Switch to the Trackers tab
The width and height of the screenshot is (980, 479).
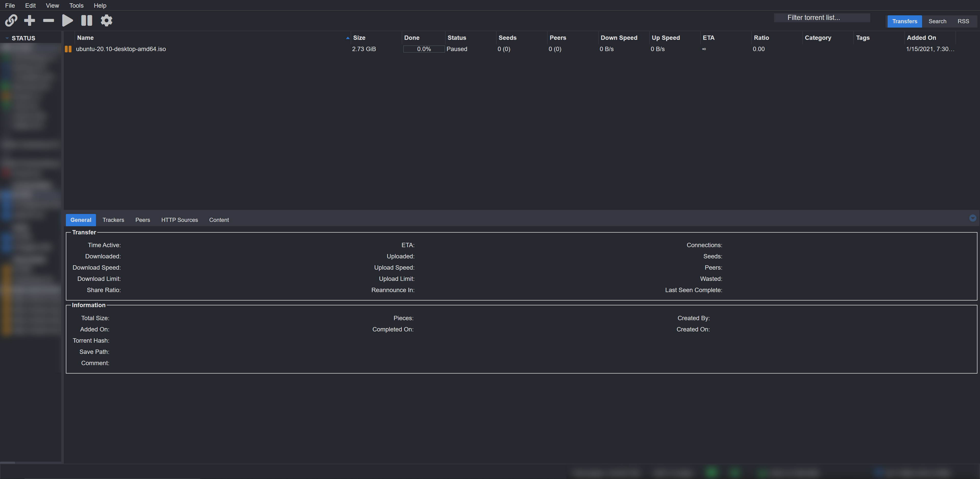pos(113,220)
